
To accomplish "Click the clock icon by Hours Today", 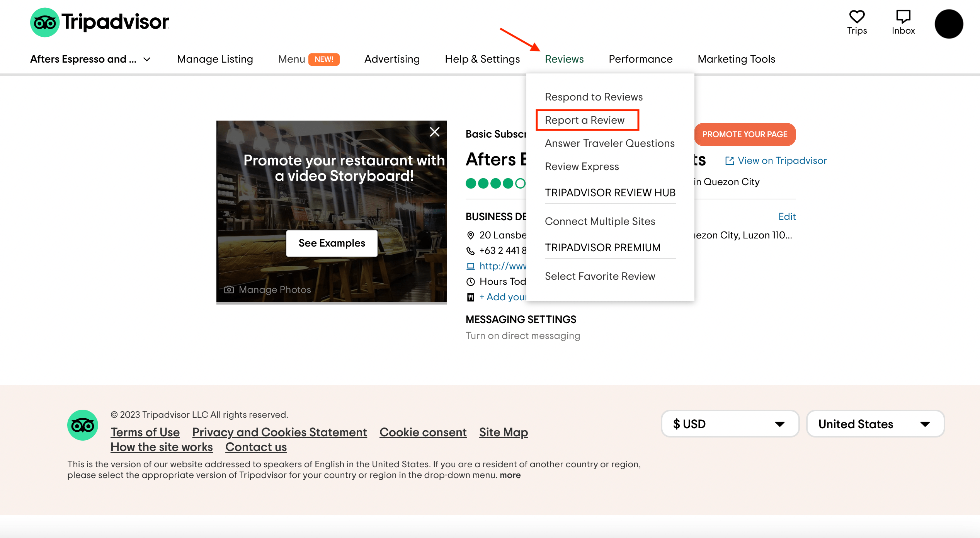I will point(470,281).
